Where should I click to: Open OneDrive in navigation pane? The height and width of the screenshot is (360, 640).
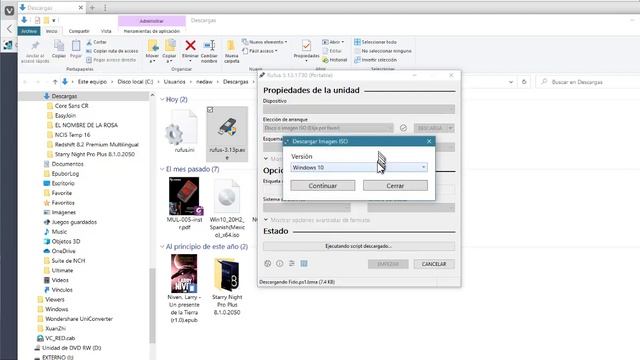pyautogui.click(x=63, y=251)
